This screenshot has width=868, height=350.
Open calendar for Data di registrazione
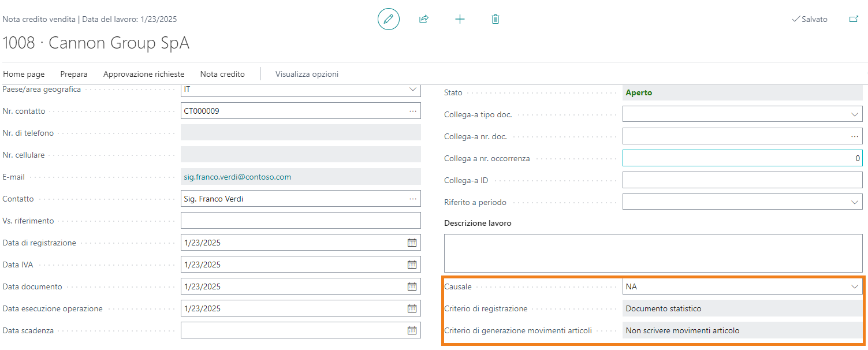coord(412,243)
